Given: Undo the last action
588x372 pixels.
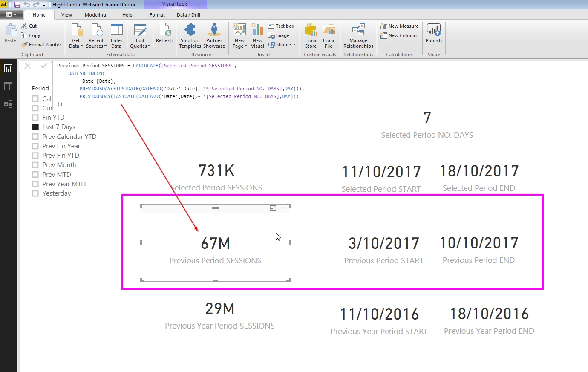Looking at the screenshot, I should click(x=27, y=5).
